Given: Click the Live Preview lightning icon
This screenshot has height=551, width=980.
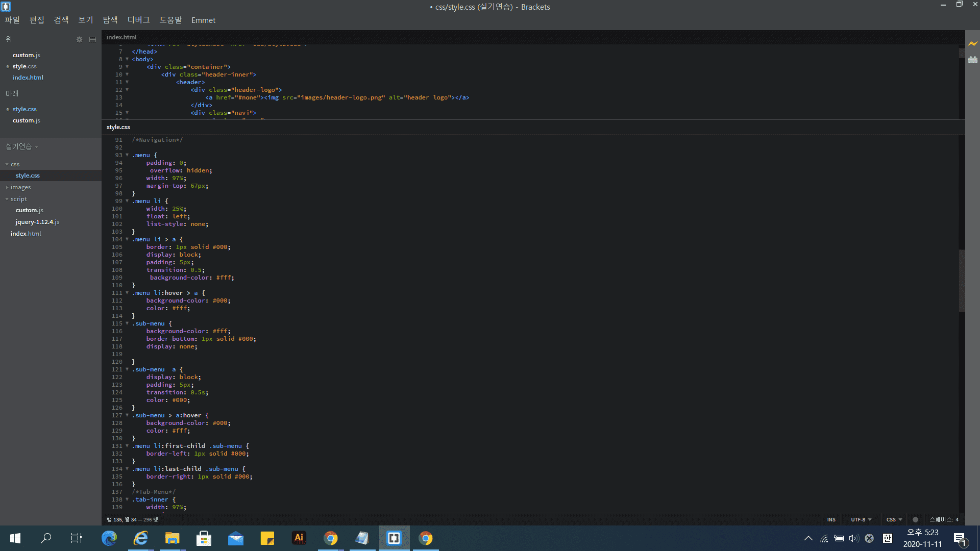Looking at the screenshot, I should (973, 44).
